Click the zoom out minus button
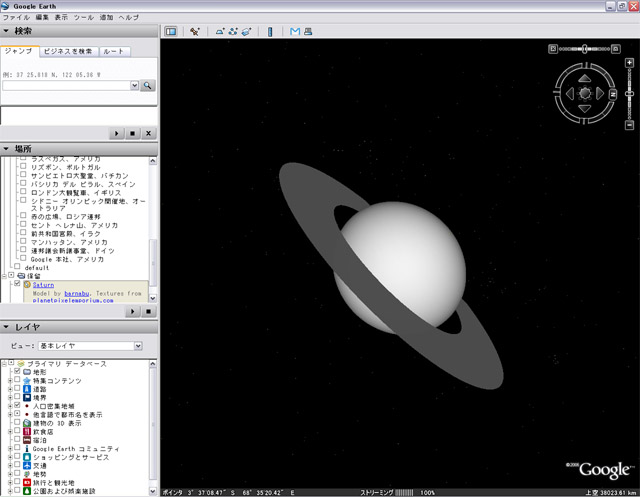 pyautogui.click(x=629, y=125)
